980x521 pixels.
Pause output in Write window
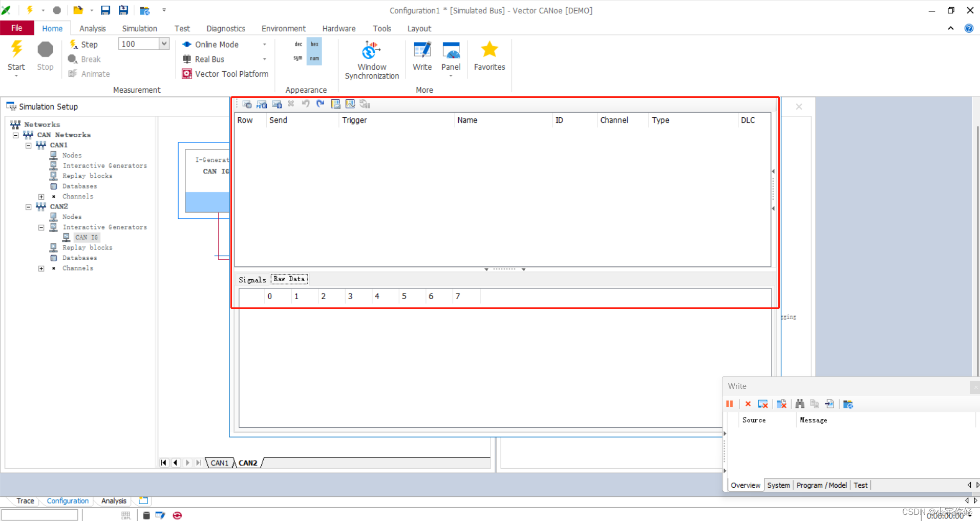(x=730, y=404)
